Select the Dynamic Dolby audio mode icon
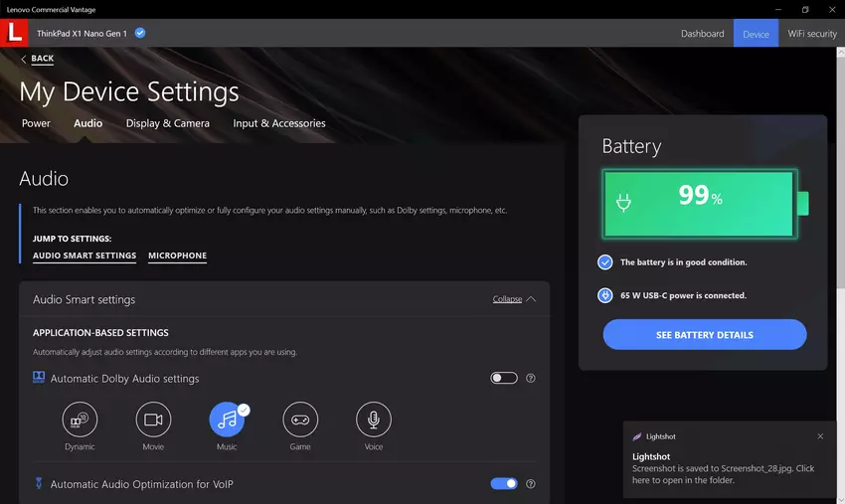Viewport: 845px width, 504px height. point(80,420)
